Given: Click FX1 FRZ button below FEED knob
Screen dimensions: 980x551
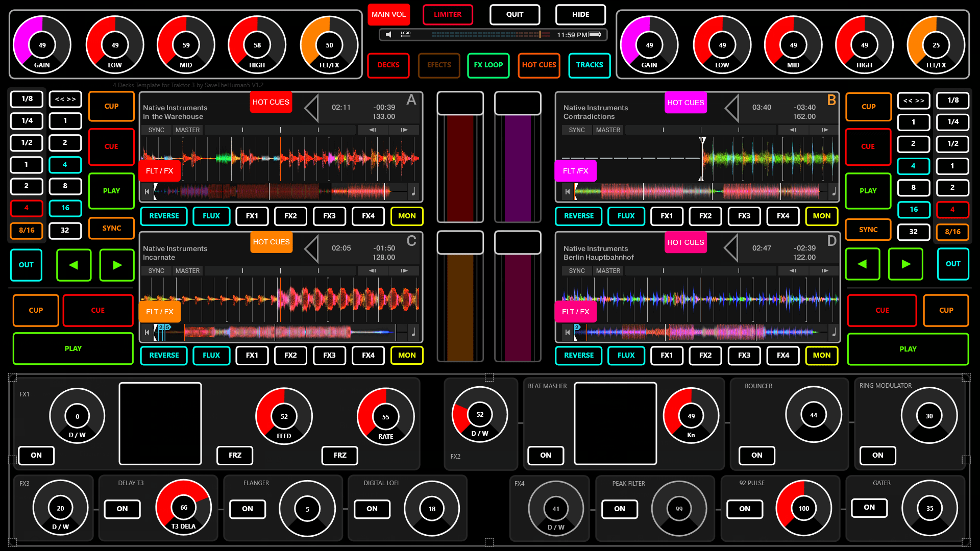Looking at the screenshot, I should [x=235, y=455].
